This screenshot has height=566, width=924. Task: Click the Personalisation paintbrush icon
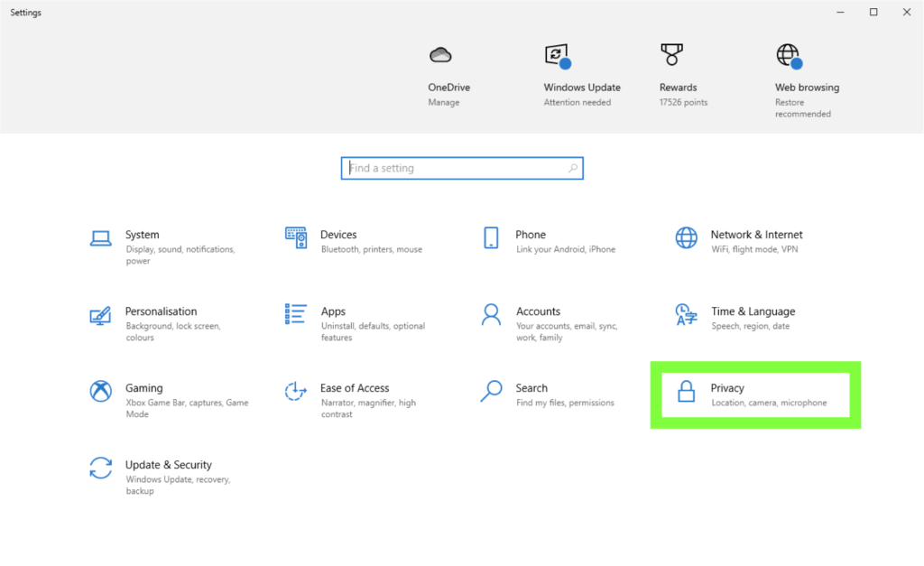(x=100, y=315)
